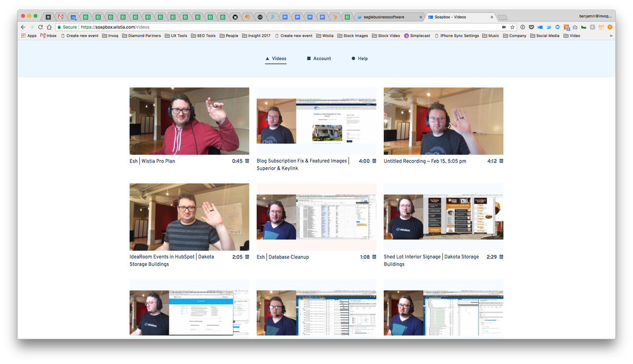Delete the IdeaRoom Events in HubSpot video

click(247, 257)
